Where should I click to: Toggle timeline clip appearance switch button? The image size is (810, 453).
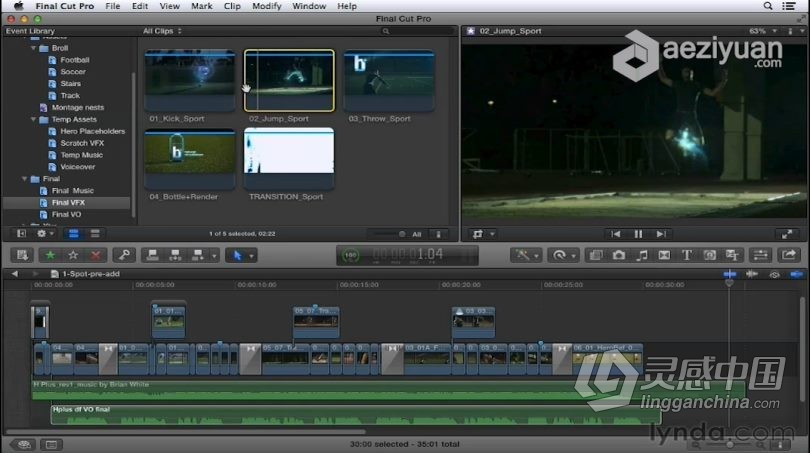pyautogui.click(x=780, y=444)
